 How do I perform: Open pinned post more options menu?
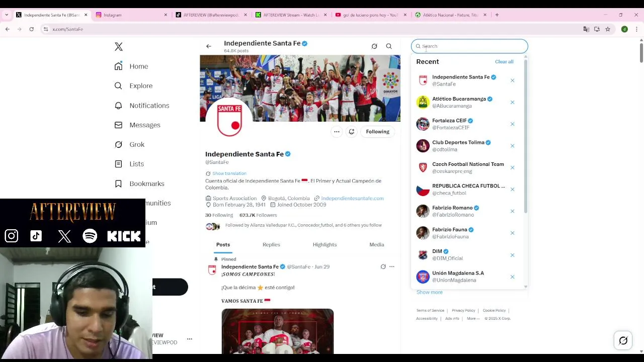391,267
